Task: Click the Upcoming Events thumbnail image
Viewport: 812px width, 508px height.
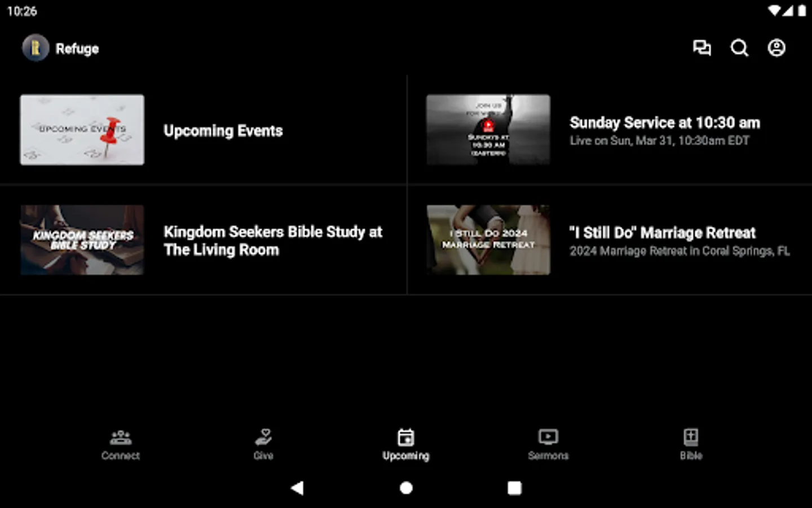Action: (82, 130)
